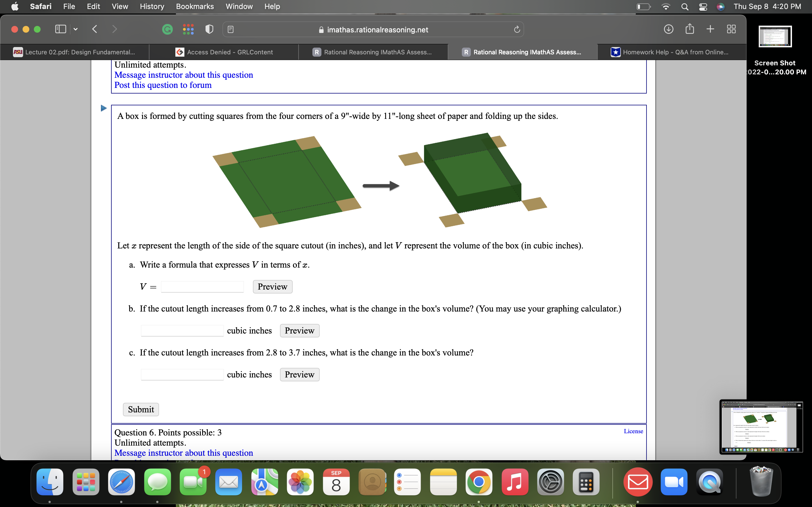Click the Submit button

point(141,409)
